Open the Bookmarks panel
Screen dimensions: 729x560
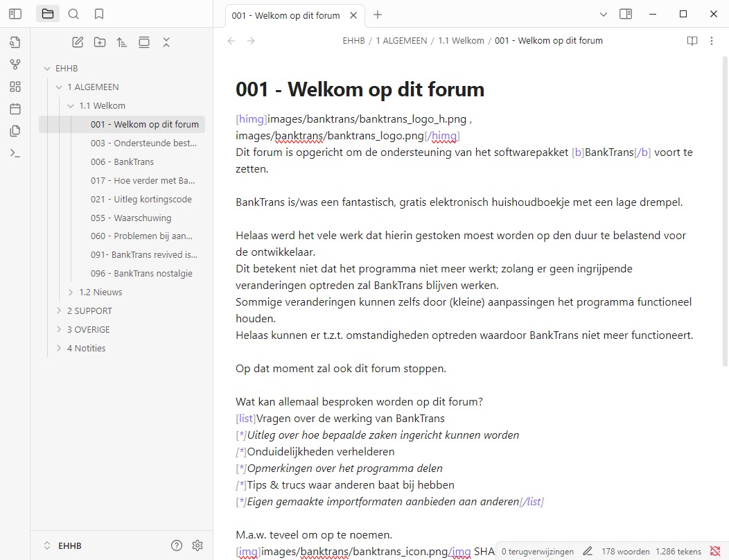click(x=99, y=14)
